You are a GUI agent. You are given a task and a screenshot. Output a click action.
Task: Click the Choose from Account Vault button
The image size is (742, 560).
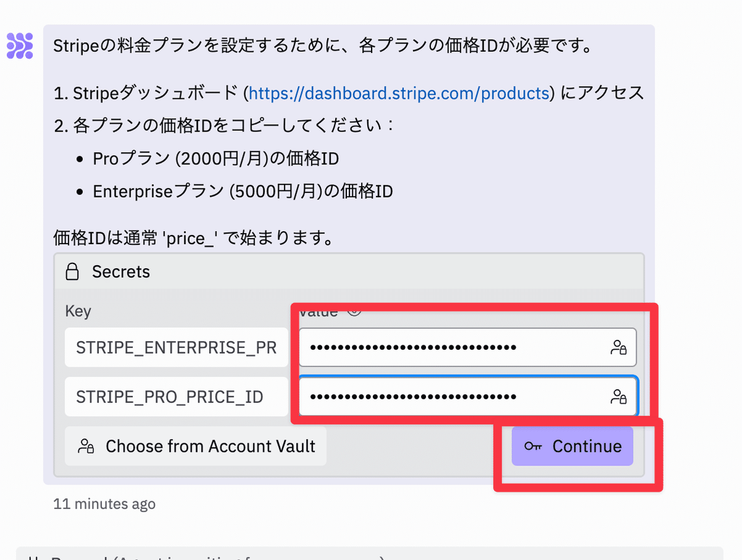click(195, 446)
